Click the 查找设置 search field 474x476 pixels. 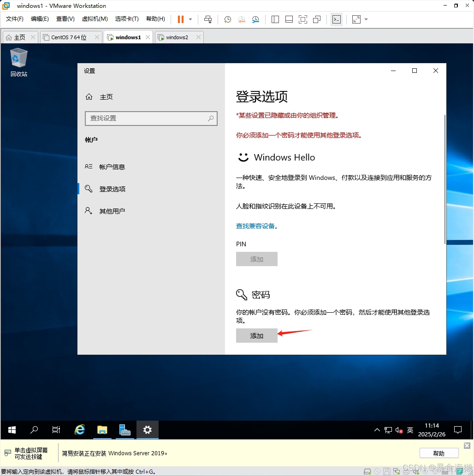(151, 118)
